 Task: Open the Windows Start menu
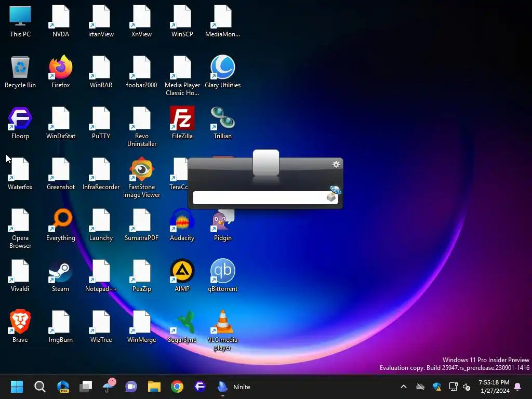(x=17, y=387)
